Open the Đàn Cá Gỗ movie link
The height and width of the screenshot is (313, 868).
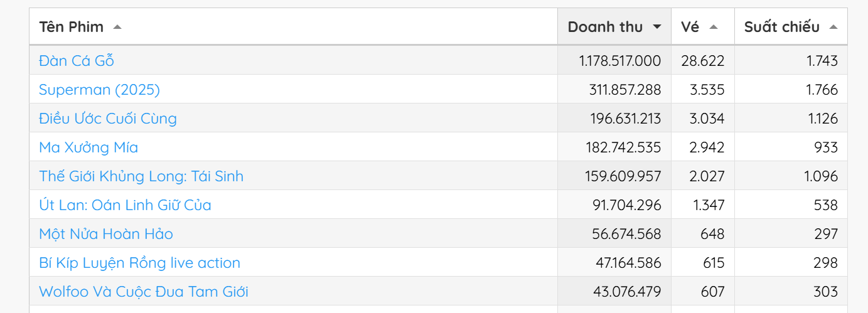pyautogui.click(x=76, y=61)
